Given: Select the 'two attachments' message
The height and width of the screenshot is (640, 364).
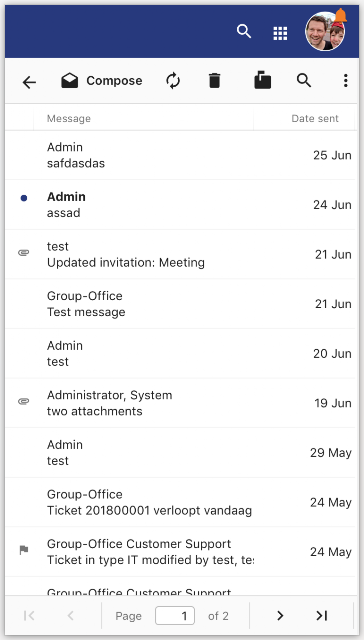Looking at the screenshot, I should 180,403.
